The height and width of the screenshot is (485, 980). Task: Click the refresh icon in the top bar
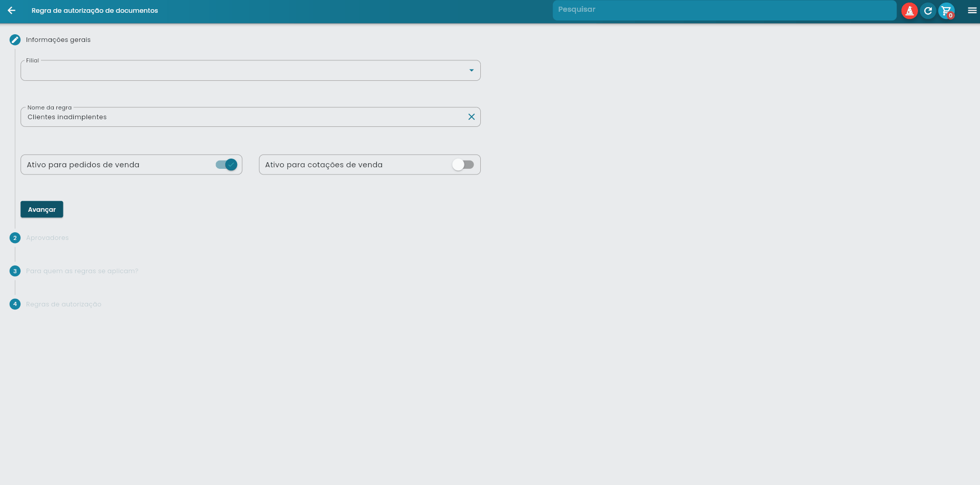point(928,11)
